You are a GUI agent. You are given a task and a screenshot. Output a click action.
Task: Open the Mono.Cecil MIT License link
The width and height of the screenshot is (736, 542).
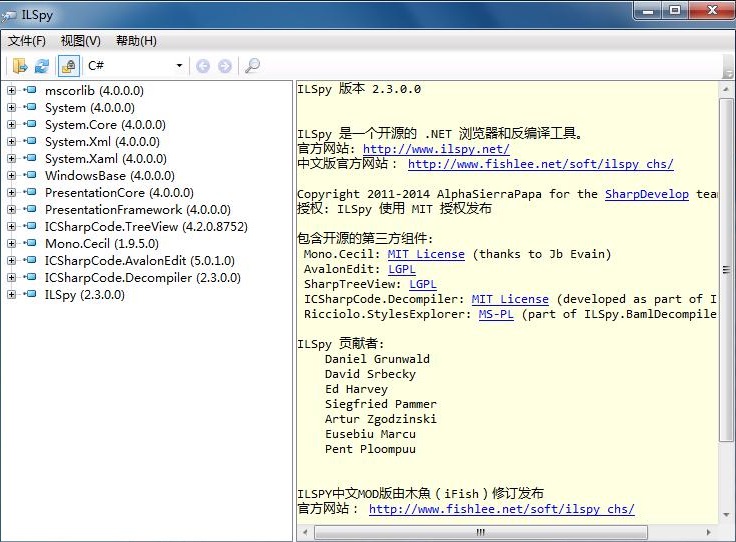[426, 254]
